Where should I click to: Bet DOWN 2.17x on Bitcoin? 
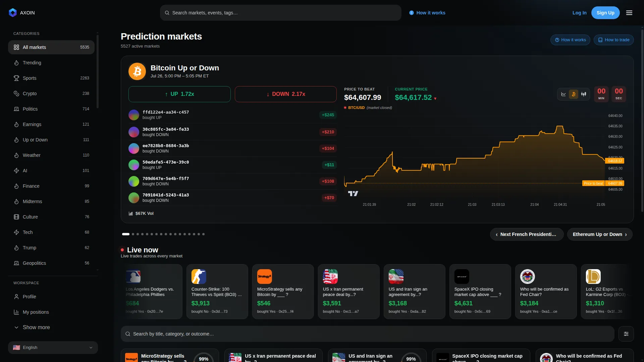point(286,94)
